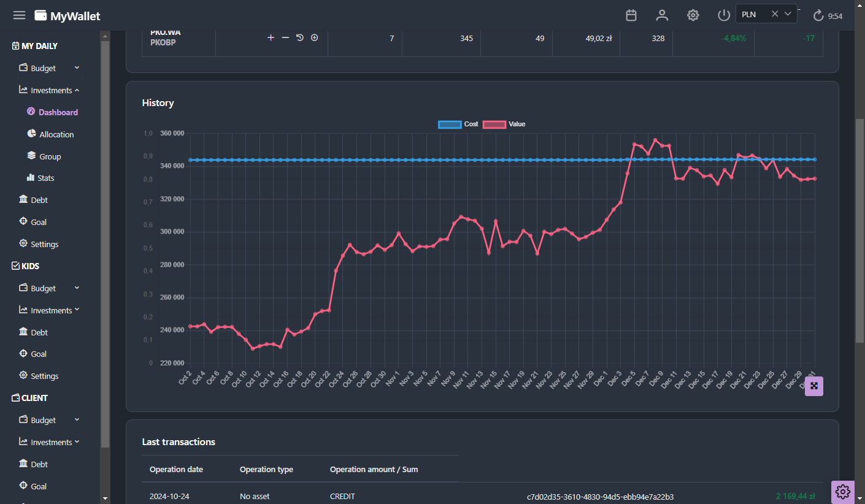Expand the Budget menu under CLIENT

point(49,420)
